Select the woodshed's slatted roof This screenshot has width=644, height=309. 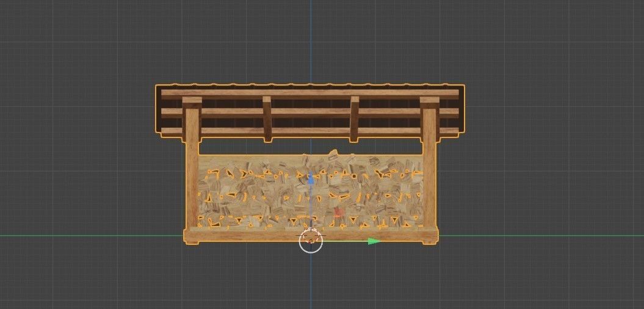310,111
